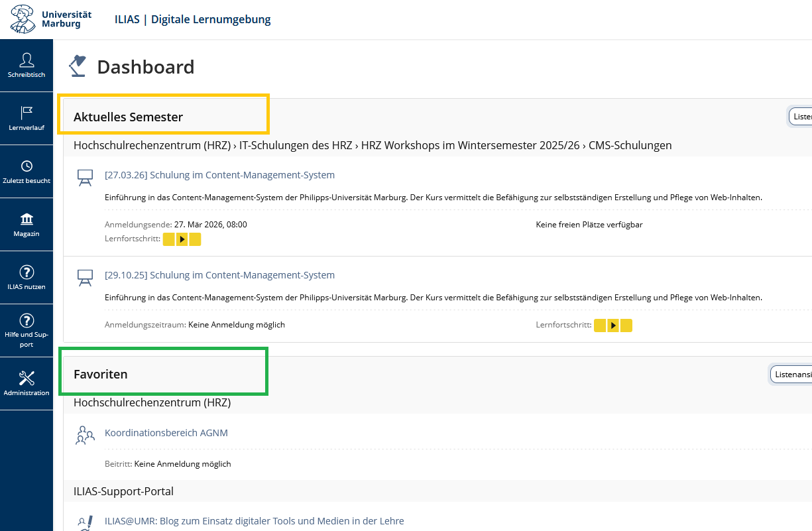Click progress indicator of 27.03.26 course
812x531 pixels.
(182, 239)
